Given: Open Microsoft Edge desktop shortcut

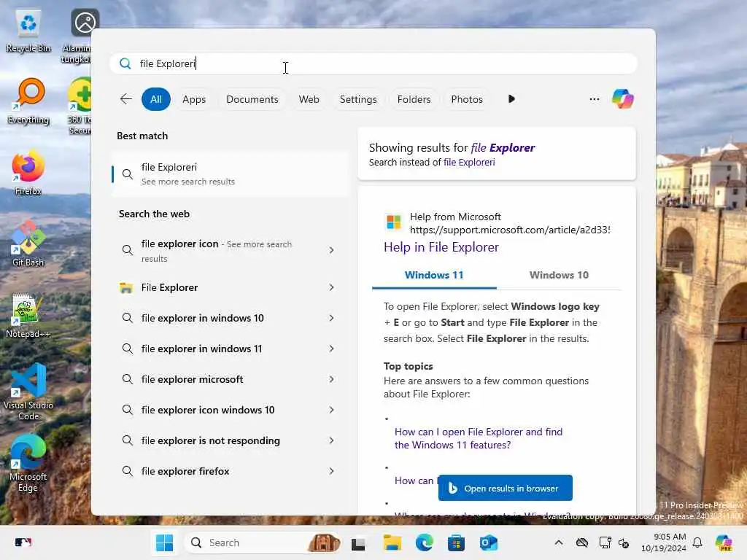Looking at the screenshot, I should [28, 463].
